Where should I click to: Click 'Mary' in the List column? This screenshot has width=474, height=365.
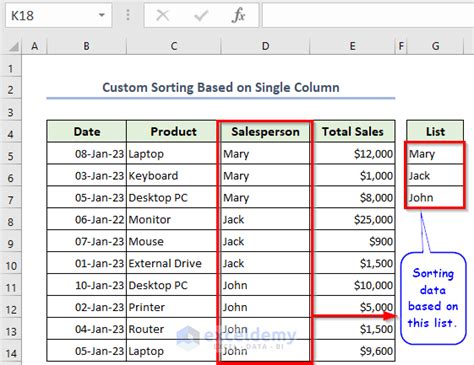click(435, 154)
